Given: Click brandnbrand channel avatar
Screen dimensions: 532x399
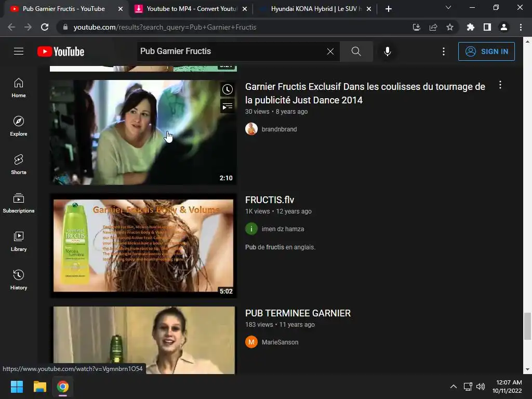Looking at the screenshot, I should point(251,129).
